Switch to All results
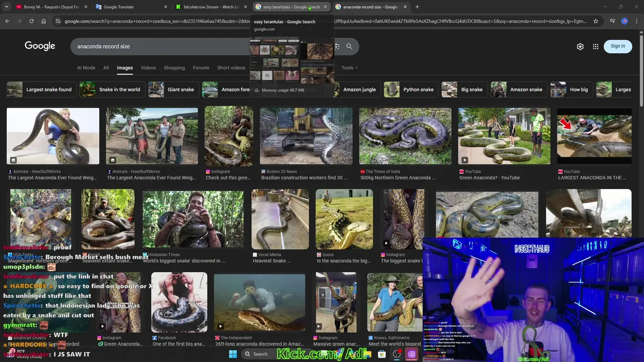The width and height of the screenshot is (644, 362). [x=106, y=68]
